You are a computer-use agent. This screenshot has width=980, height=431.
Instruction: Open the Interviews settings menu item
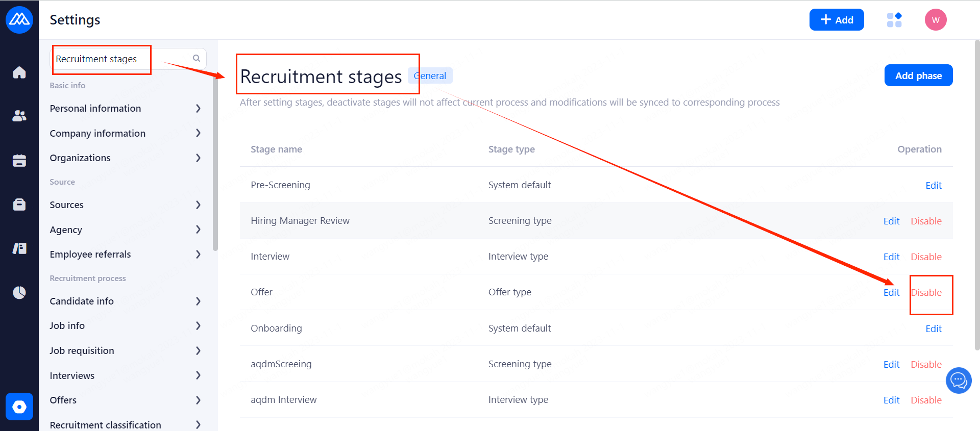pos(125,375)
